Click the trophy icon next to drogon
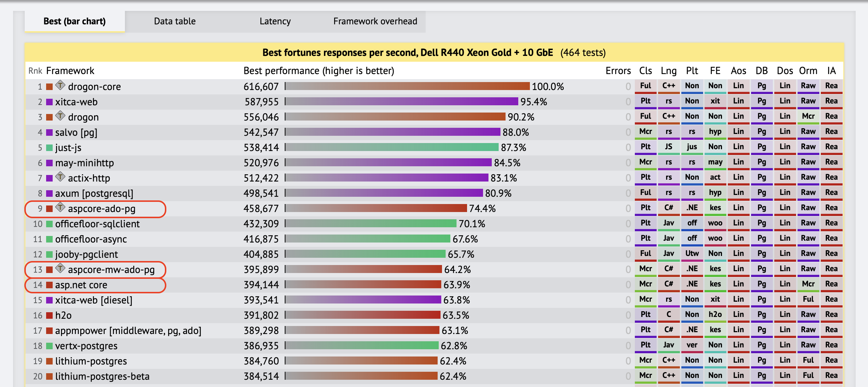This screenshot has height=387, width=868. [61, 117]
